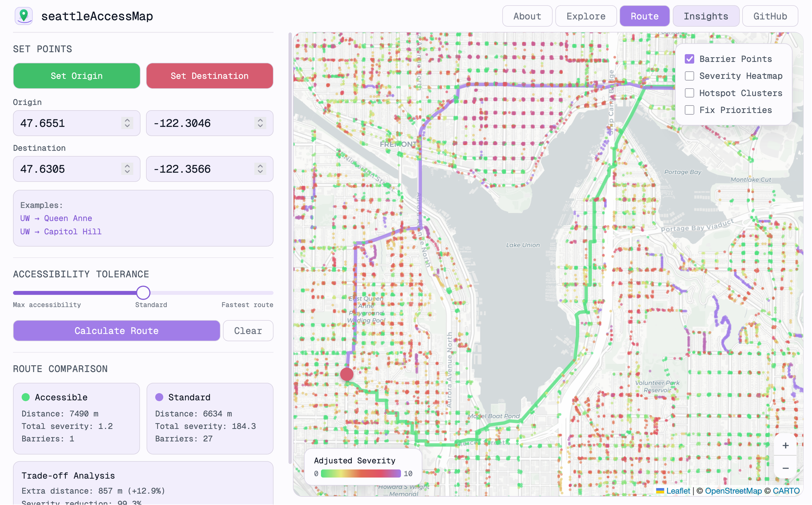Click the red destination marker on the map
Image resolution: width=812 pixels, height=505 pixels.
click(x=346, y=374)
